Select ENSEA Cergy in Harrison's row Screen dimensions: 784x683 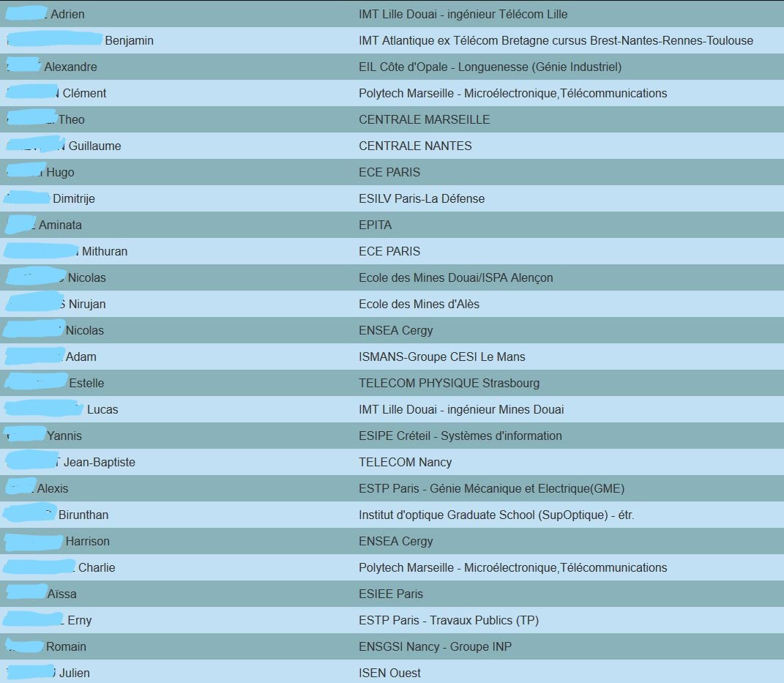[396, 542]
